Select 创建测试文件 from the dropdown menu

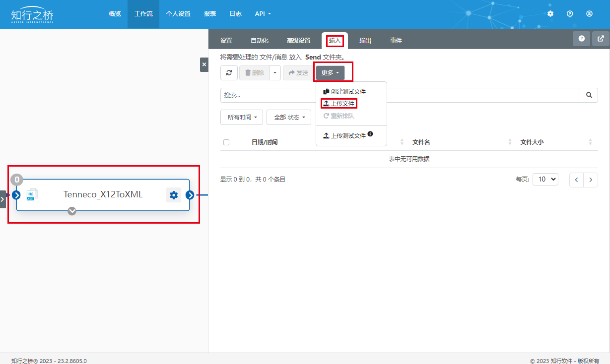click(348, 92)
